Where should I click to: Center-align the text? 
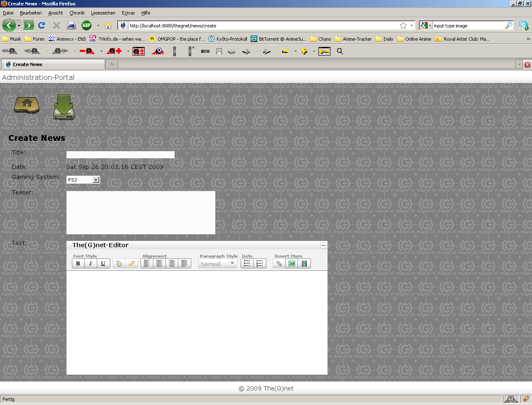coord(159,263)
